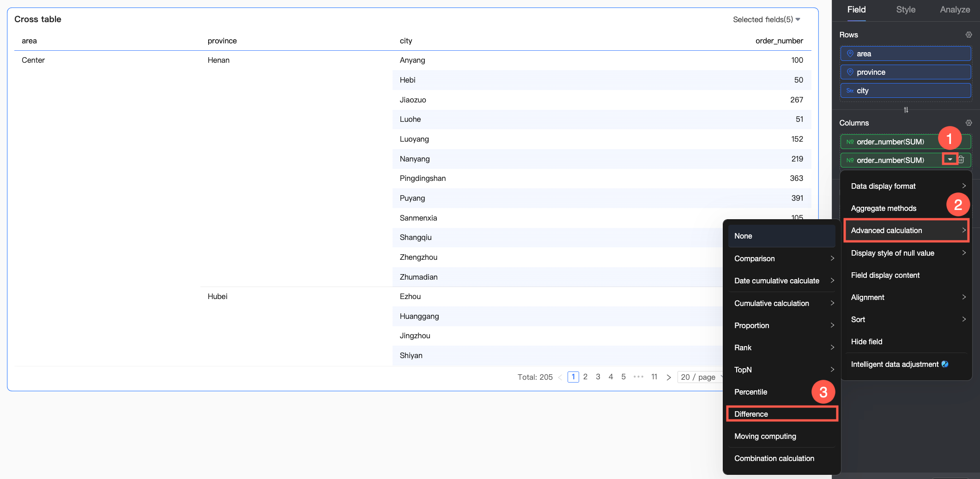Click area column header
This screenshot has height=479, width=980.
tap(29, 41)
